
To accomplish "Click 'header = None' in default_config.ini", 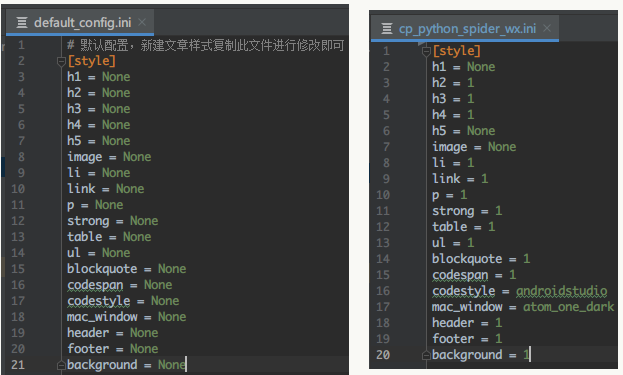I will (x=113, y=332).
